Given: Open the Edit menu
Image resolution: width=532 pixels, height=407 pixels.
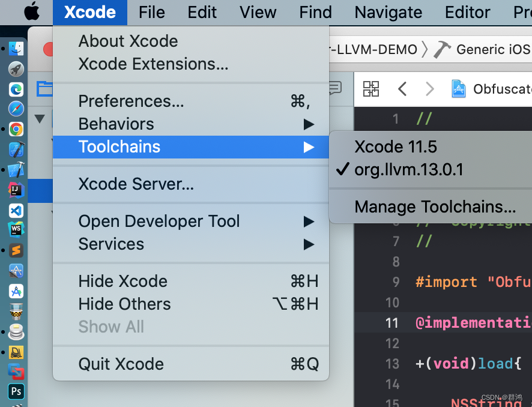Looking at the screenshot, I should coord(202,12).
